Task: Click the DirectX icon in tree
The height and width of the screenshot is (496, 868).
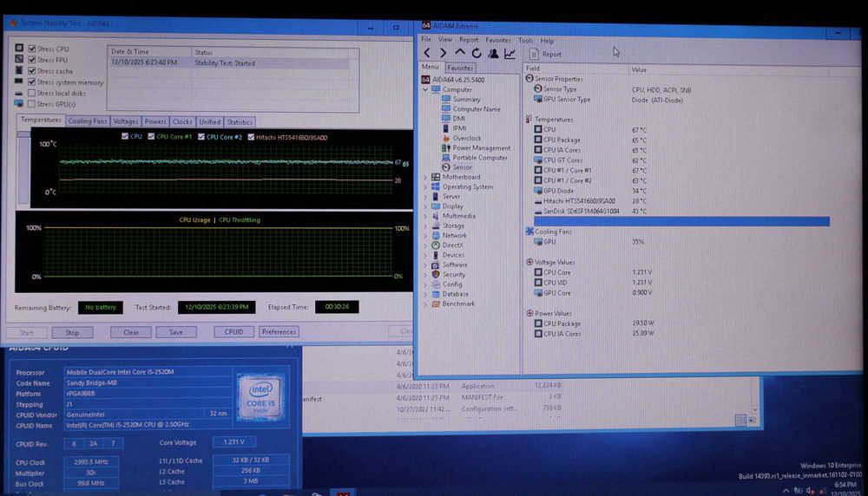Action: [436, 245]
